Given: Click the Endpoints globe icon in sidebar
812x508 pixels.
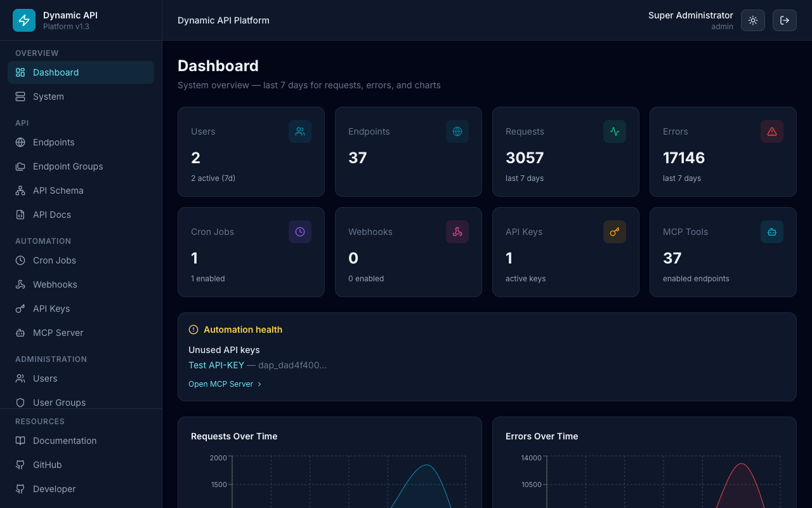Looking at the screenshot, I should point(20,142).
